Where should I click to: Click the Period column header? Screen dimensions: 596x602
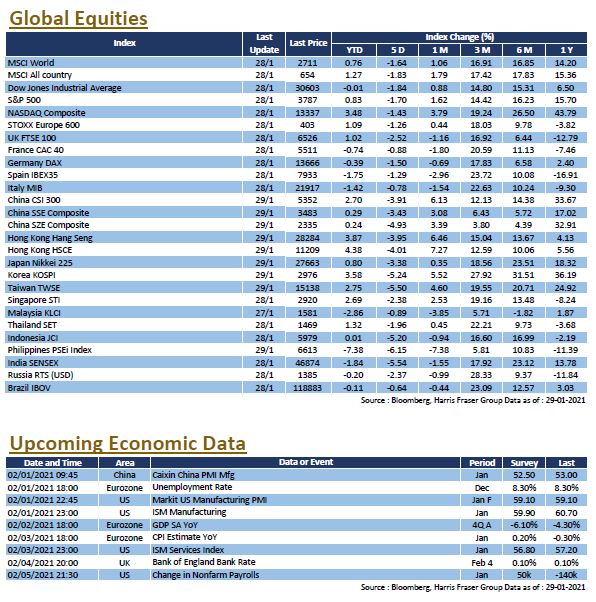(482, 463)
